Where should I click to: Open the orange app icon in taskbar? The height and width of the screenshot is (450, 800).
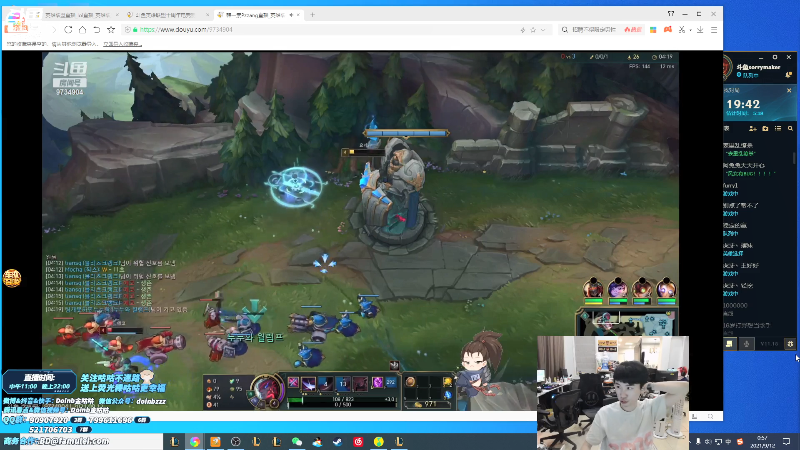215,441
